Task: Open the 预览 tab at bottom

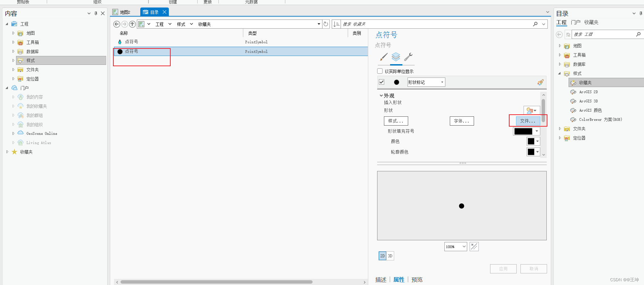Action: [417, 280]
